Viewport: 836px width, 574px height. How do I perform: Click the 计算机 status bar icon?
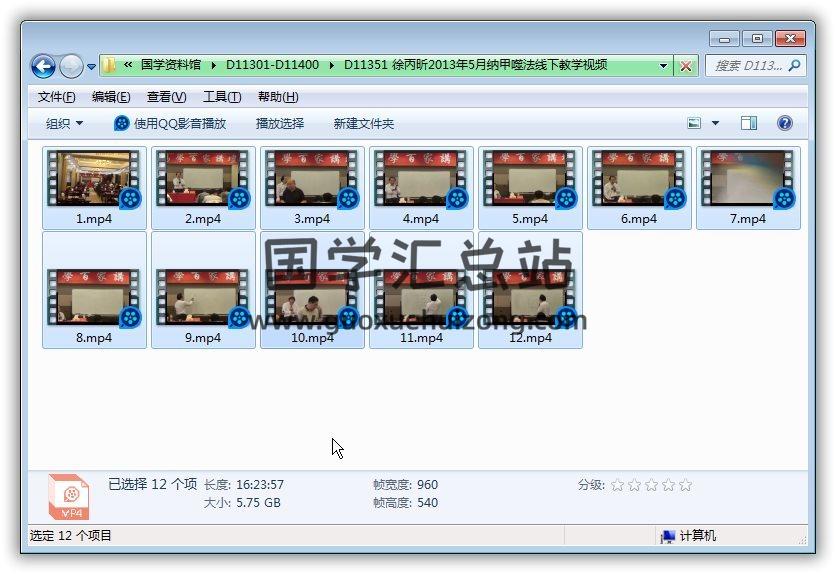tap(668, 536)
